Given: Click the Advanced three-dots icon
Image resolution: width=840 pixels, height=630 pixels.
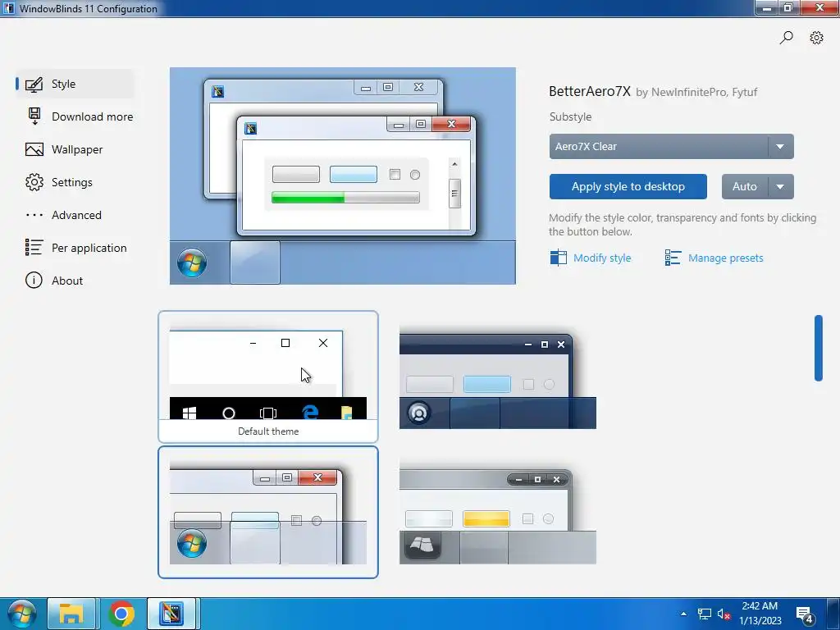Looking at the screenshot, I should 34,215.
